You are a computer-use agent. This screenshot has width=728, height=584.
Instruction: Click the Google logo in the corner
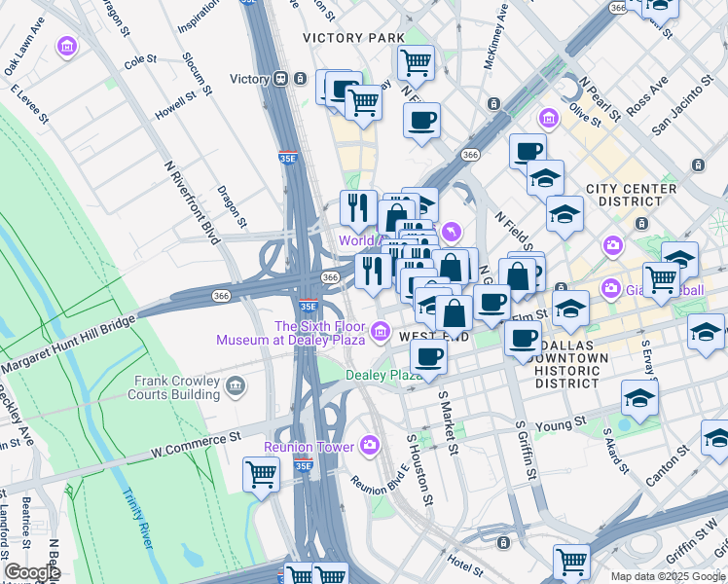pyautogui.click(x=32, y=572)
